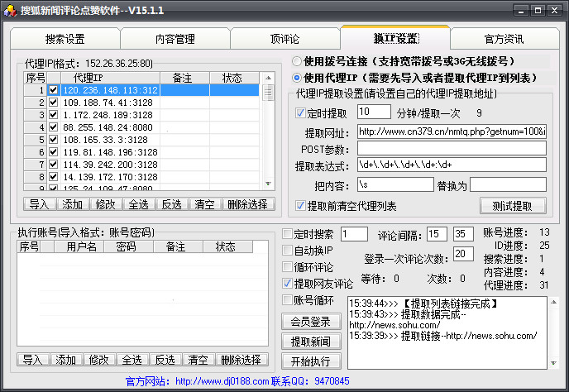Click the 评论间隔 maximum field showing 35
Viewport: 569px width, 392px height.
pos(463,234)
